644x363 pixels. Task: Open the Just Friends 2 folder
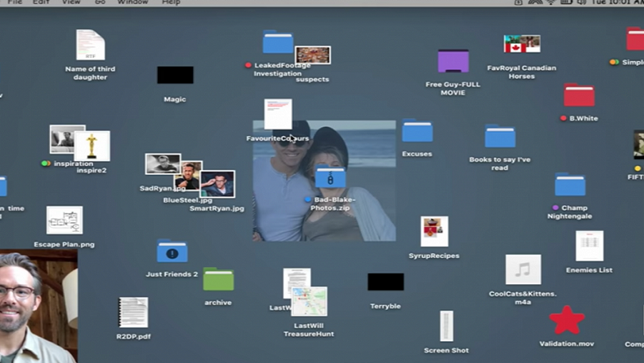click(172, 251)
